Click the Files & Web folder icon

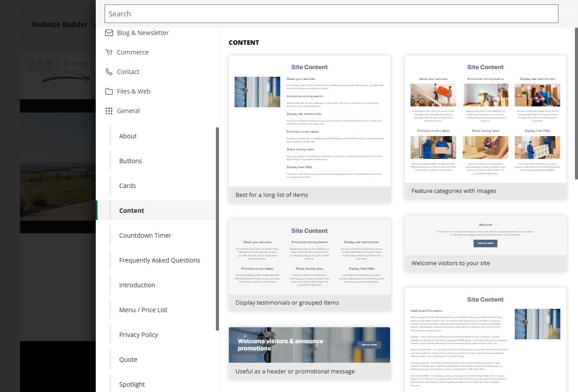click(x=109, y=91)
